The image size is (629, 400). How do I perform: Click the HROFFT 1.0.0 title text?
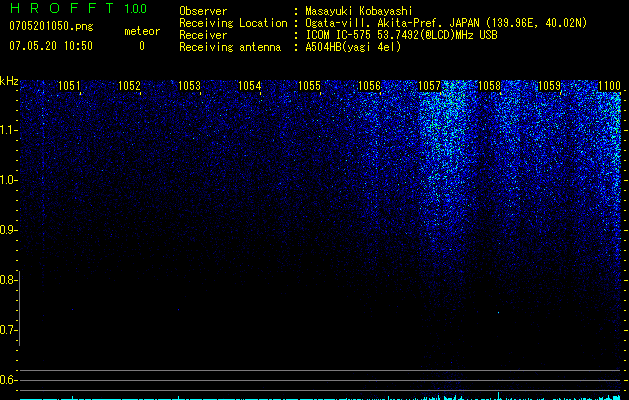point(78,8)
